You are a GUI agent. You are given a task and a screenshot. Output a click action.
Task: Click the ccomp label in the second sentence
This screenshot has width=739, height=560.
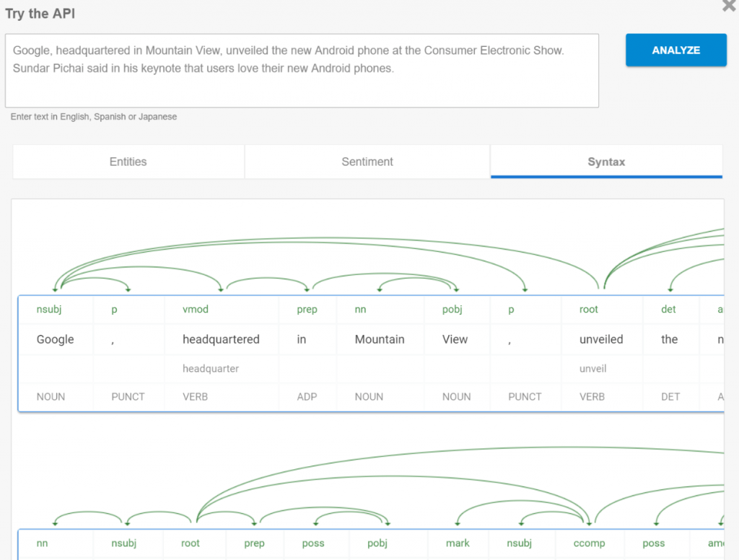point(591,543)
